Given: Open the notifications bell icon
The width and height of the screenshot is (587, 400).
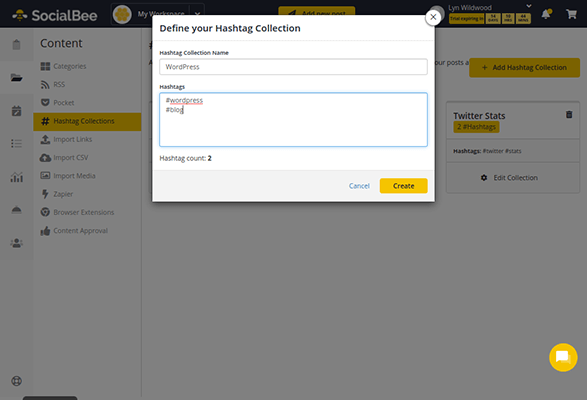Looking at the screenshot, I should (546, 14).
